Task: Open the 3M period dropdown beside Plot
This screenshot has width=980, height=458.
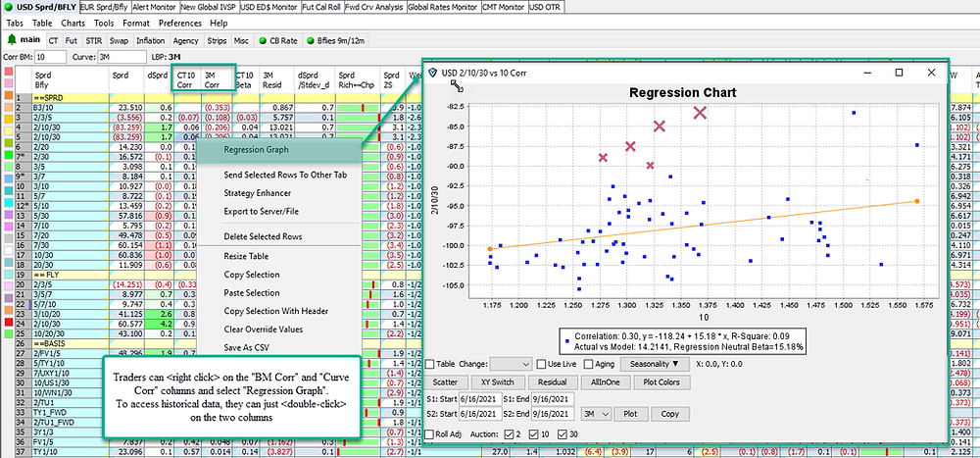Action: point(596,414)
